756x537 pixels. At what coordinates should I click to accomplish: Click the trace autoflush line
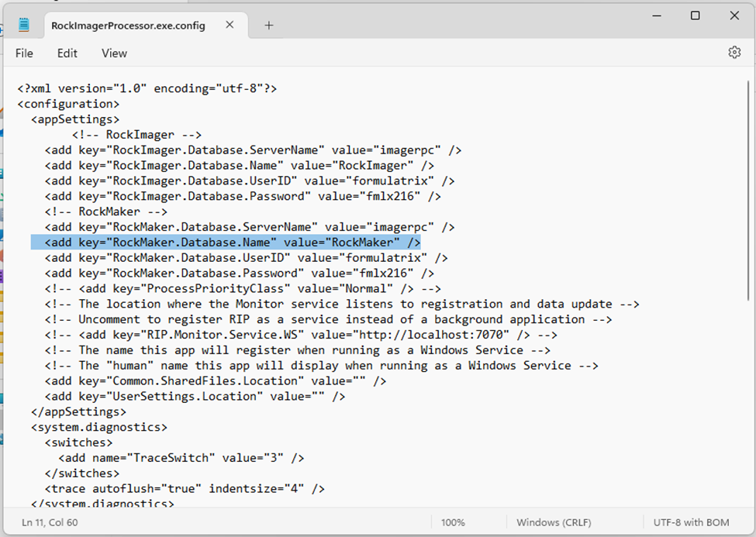(185, 489)
